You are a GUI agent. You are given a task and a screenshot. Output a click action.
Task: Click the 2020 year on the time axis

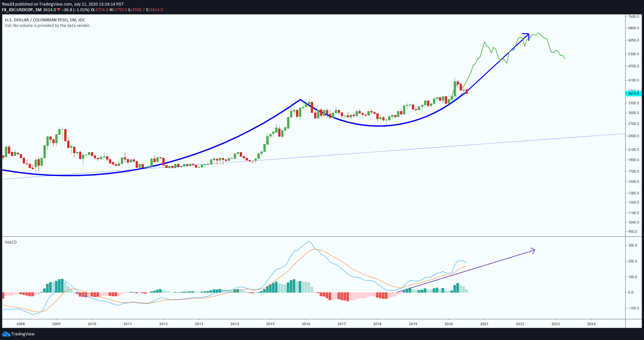click(449, 324)
